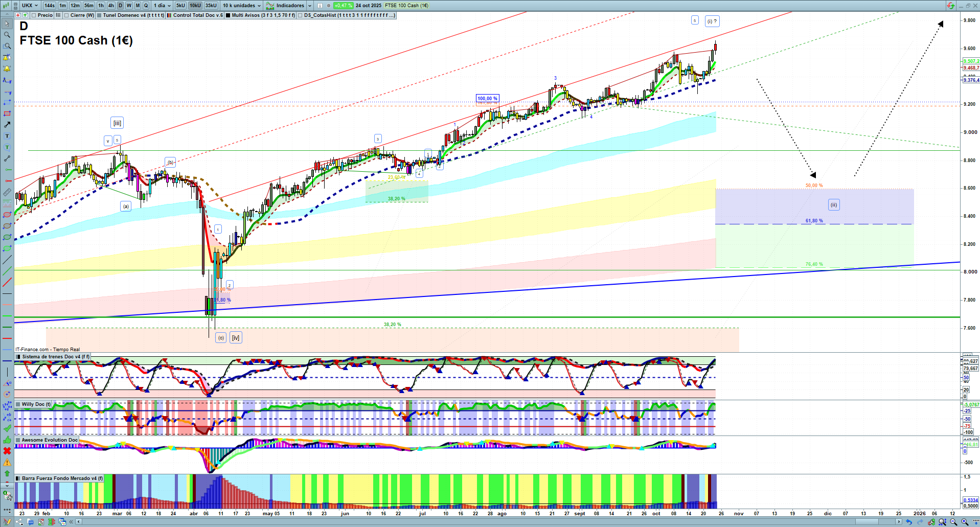Viewport: 980px width, 527px height.
Task: Click the undo arrow in bottom bar
Action: point(908,522)
